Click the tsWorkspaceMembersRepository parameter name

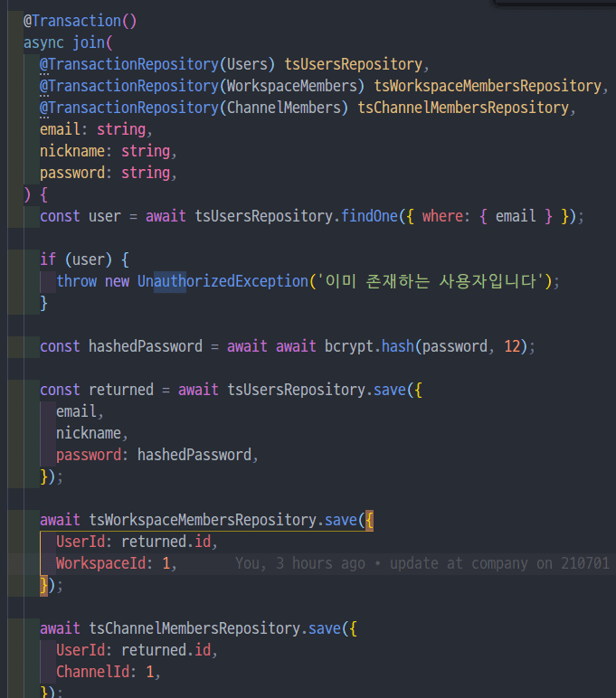(x=488, y=86)
